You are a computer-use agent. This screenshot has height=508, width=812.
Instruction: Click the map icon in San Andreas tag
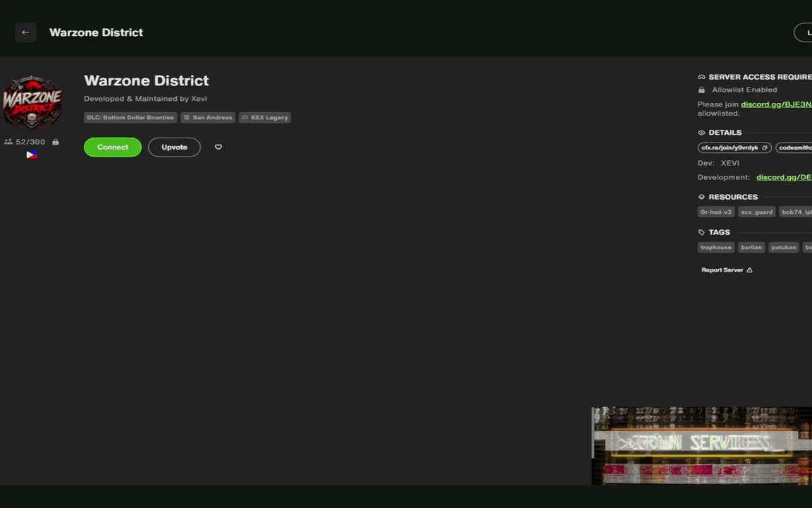[x=187, y=118]
